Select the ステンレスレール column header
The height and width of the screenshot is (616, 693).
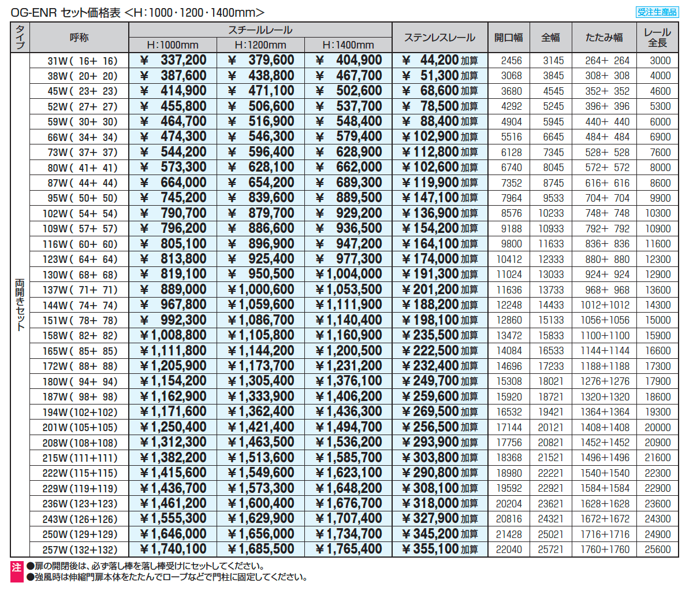[439, 38]
